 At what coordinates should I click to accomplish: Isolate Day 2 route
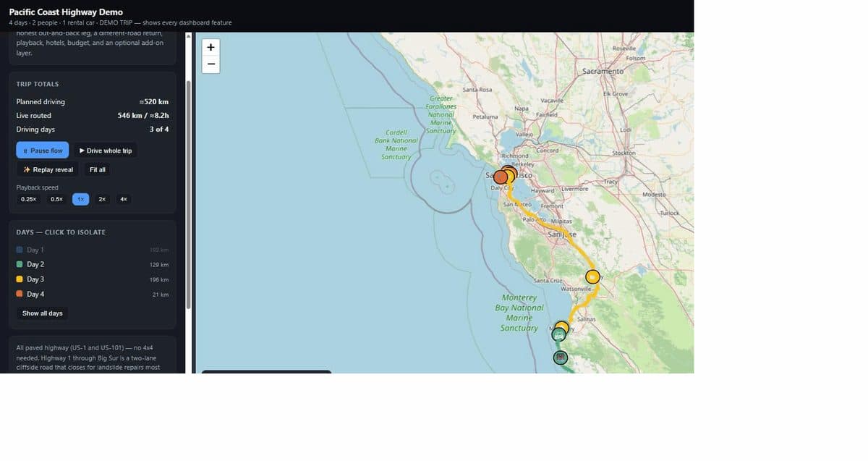click(92, 264)
